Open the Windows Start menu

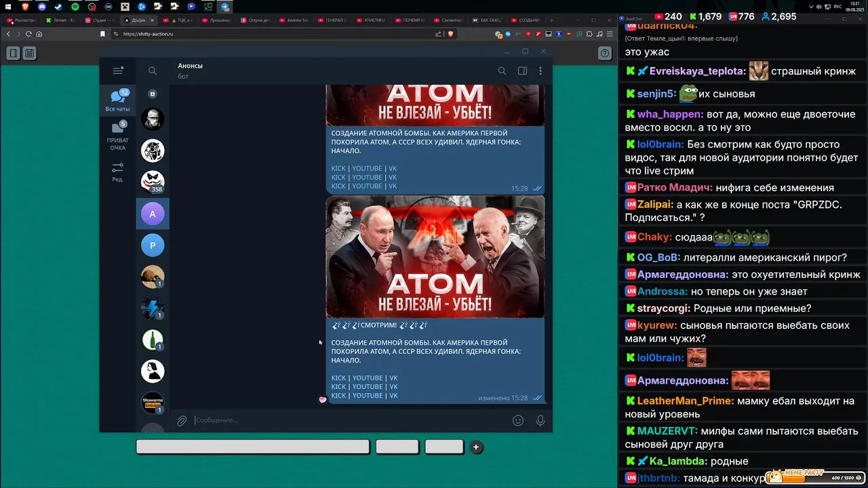9,7
